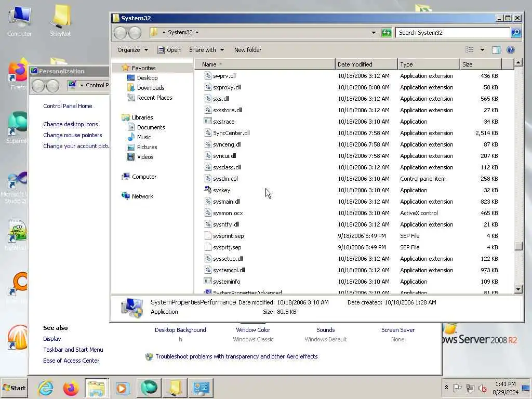Click the search magnifier icon in System32
532x399 pixels.
coord(516,33)
